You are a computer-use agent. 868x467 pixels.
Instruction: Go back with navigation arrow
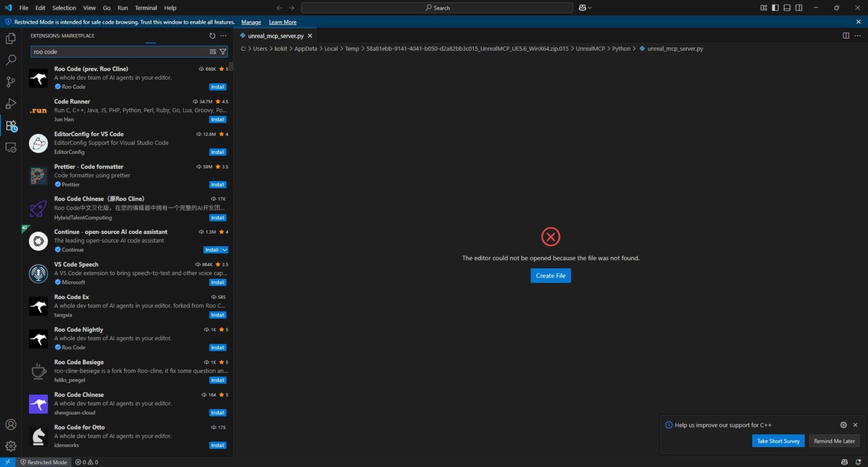[x=279, y=8]
